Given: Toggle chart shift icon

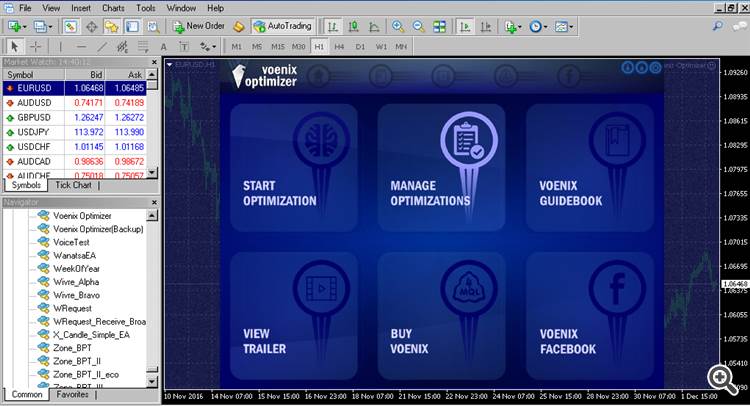Looking at the screenshot, I should [x=485, y=26].
